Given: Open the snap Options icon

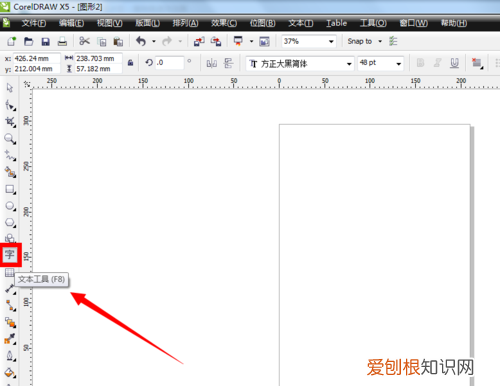Looking at the screenshot, I should (x=393, y=41).
